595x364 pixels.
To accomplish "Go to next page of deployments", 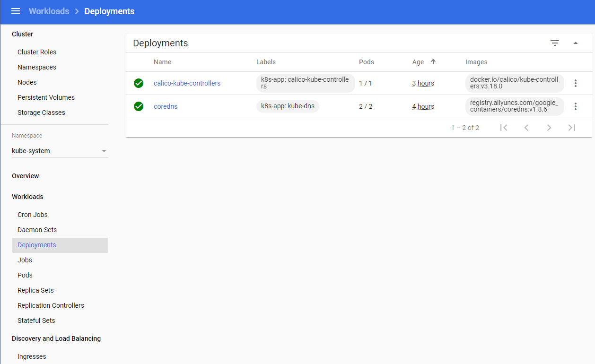I will (549, 128).
